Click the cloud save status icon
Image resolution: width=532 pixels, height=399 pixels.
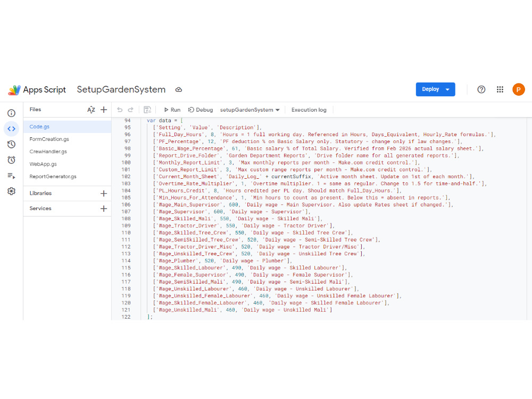click(x=179, y=89)
